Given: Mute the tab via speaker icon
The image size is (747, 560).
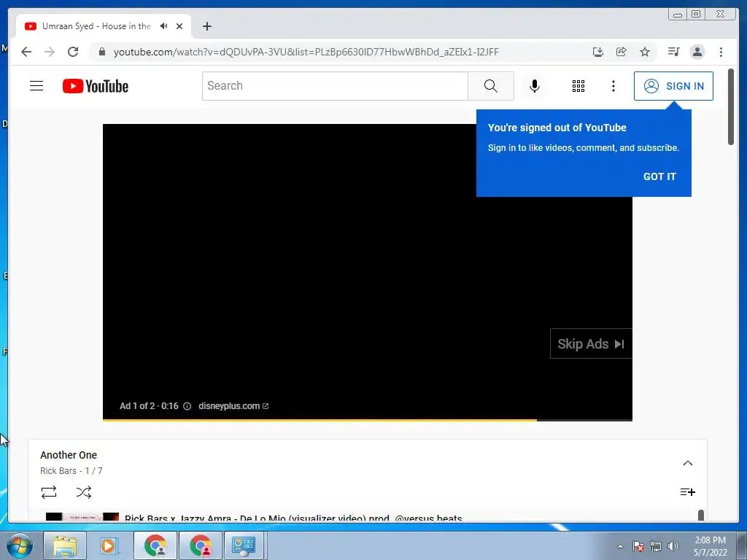Looking at the screenshot, I should (x=164, y=26).
